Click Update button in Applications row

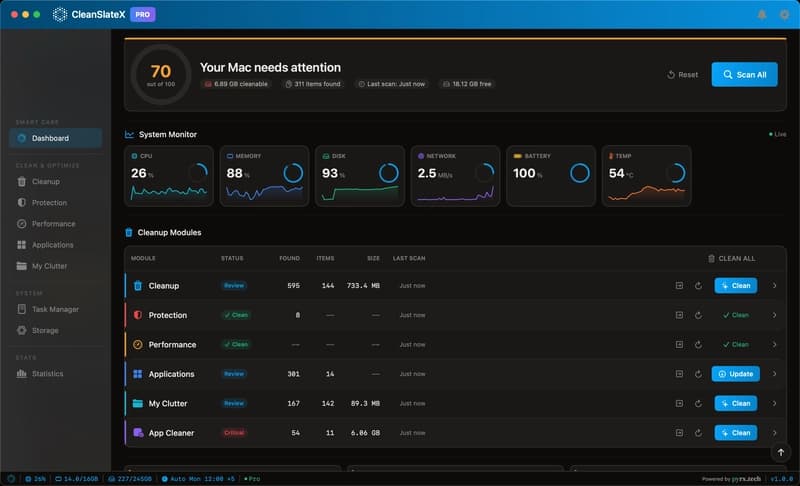[736, 374]
